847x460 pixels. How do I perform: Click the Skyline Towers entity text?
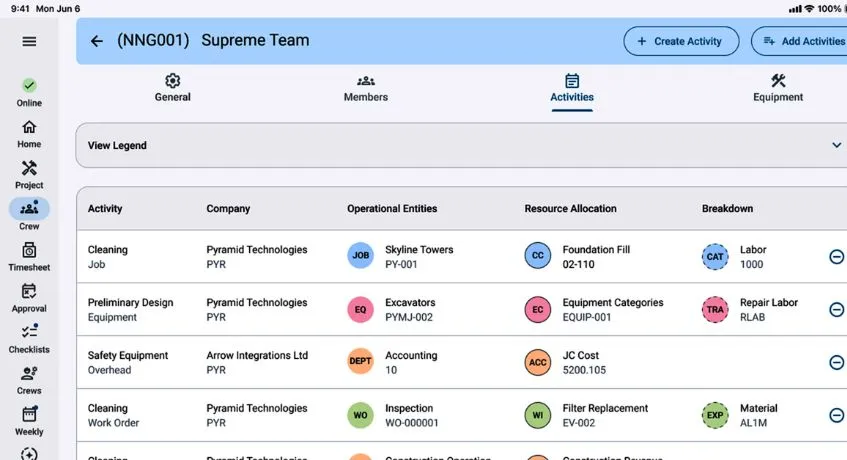point(419,249)
